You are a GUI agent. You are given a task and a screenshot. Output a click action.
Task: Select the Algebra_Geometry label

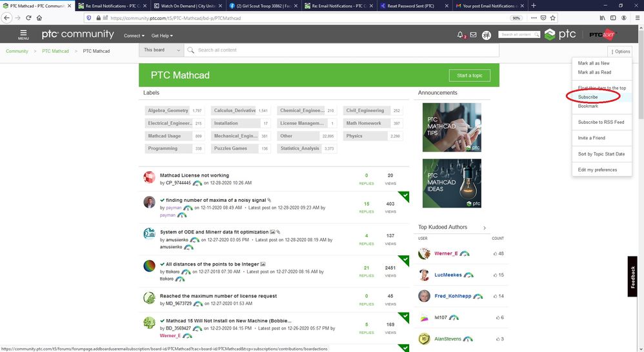click(x=168, y=111)
